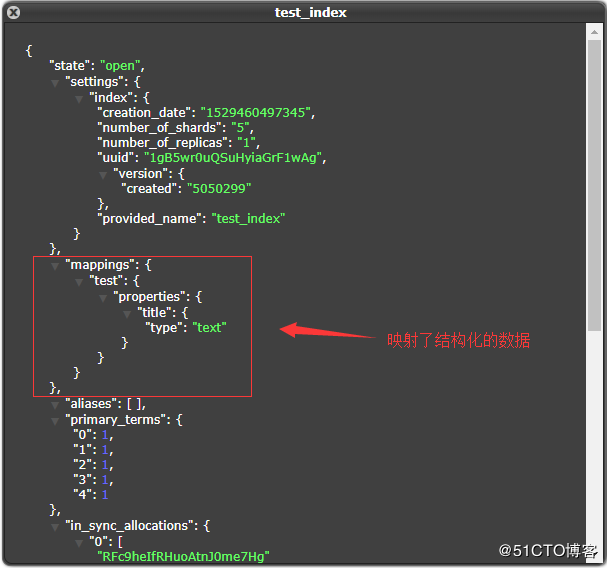Collapse the "version" node
This screenshot has width=607, height=568.
point(103,175)
